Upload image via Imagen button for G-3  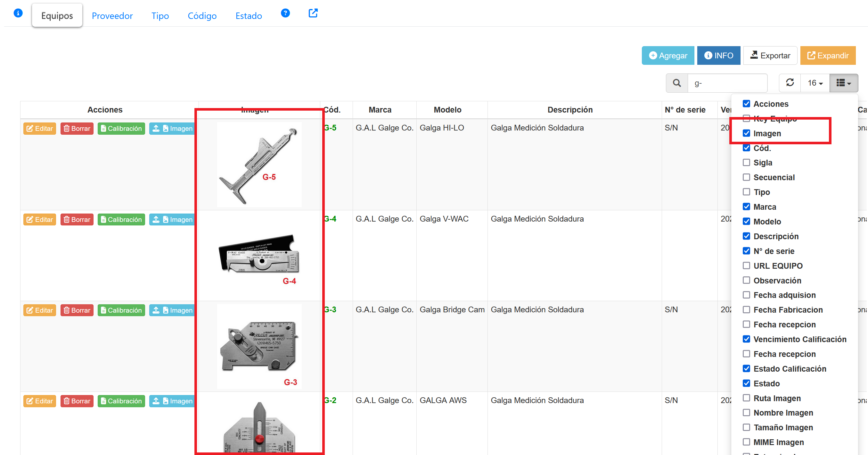[x=172, y=310]
